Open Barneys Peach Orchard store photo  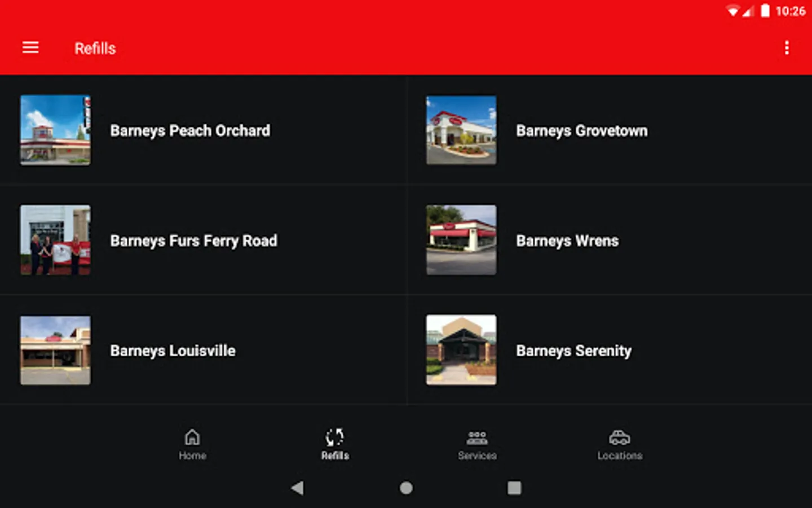click(55, 130)
